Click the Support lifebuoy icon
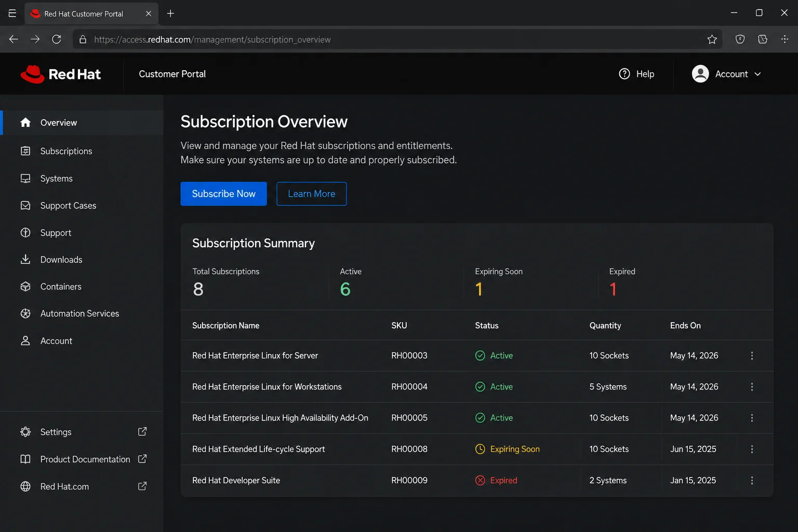Screen dimensions: 798x532 25,233
